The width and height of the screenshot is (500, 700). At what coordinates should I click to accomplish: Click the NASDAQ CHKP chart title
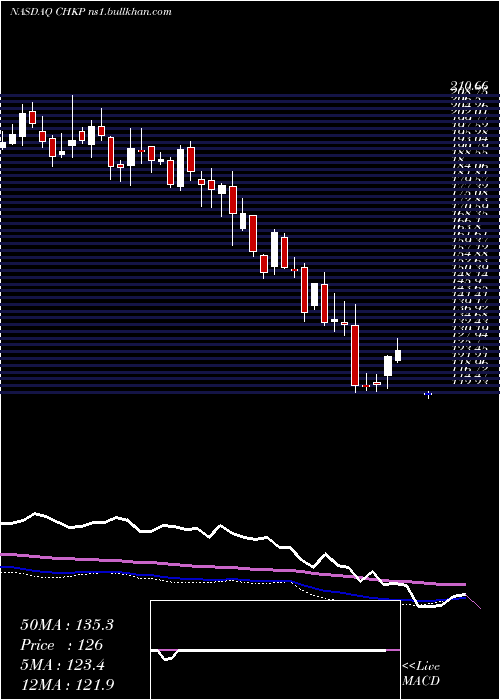point(91,12)
